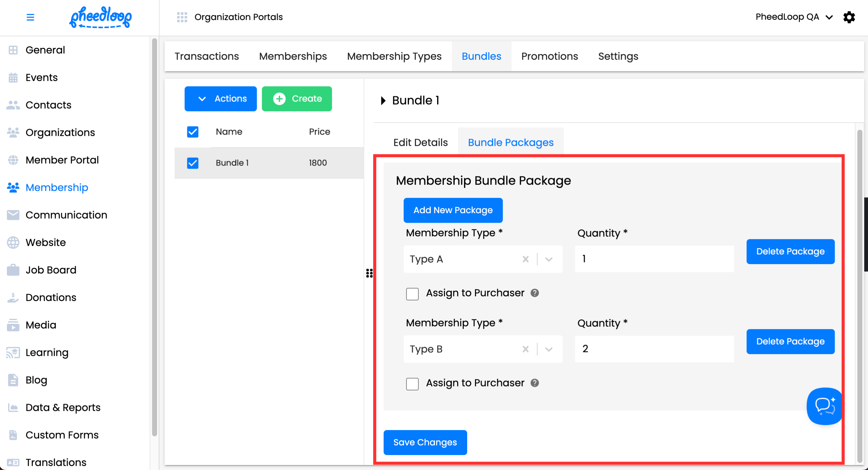Open Job Board from sidebar
Screen dimensions: 868x470
(x=51, y=270)
